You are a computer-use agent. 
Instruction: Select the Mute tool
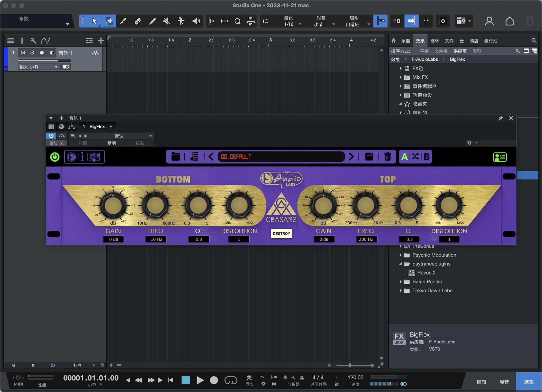point(167,21)
